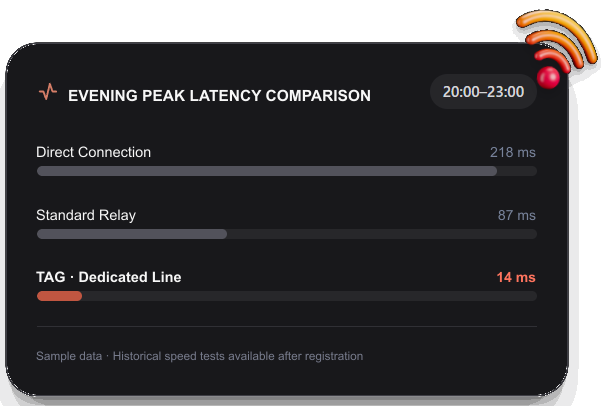The height and width of the screenshot is (406, 602).
Task: Select the 20:00–23:00 time range badge
Action: coord(483,92)
